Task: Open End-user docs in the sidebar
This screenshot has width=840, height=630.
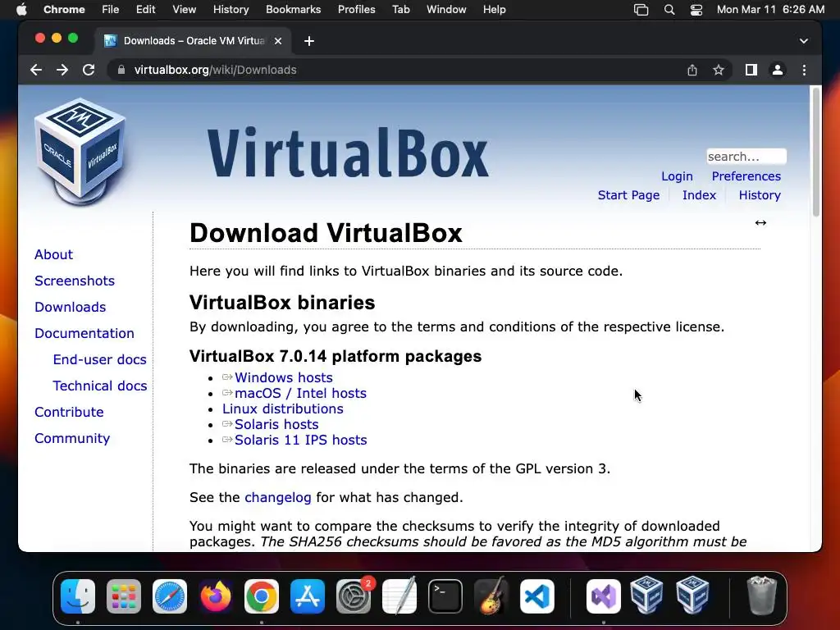Action: point(99,359)
